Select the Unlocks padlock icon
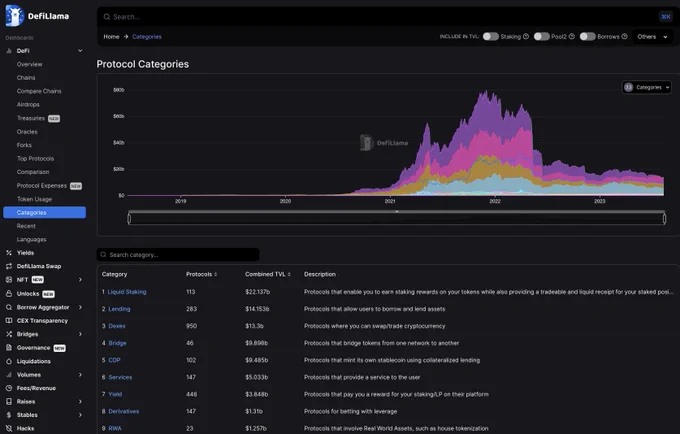This screenshot has height=434, width=680. tap(9, 294)
